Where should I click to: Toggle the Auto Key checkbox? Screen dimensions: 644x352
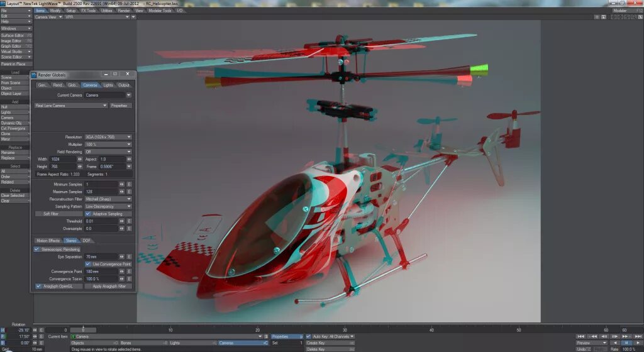308,336
